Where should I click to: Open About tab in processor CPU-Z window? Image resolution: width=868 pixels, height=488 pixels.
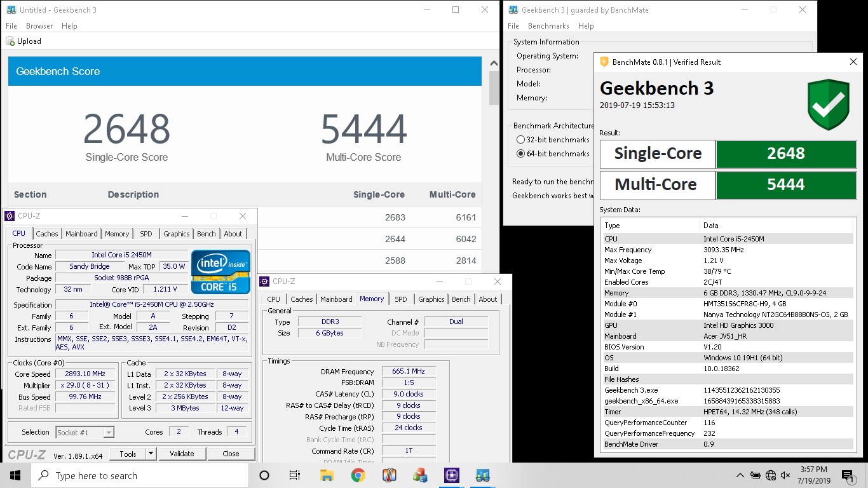tap(233, 234)
